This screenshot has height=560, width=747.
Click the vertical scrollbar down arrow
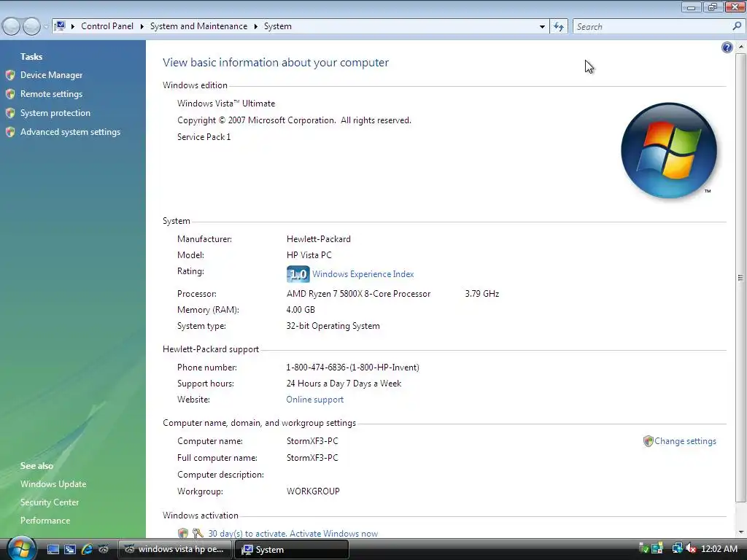(x=741, y=532)
